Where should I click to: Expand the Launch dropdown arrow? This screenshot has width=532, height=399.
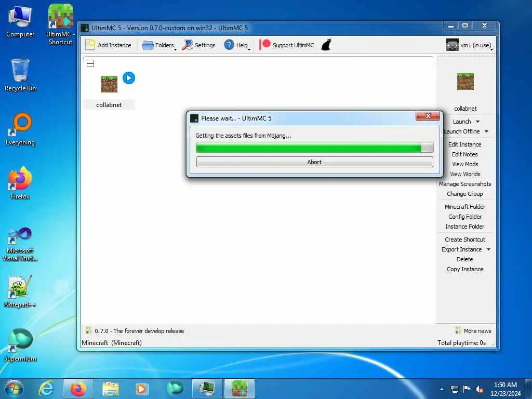[x=478, y=122]
